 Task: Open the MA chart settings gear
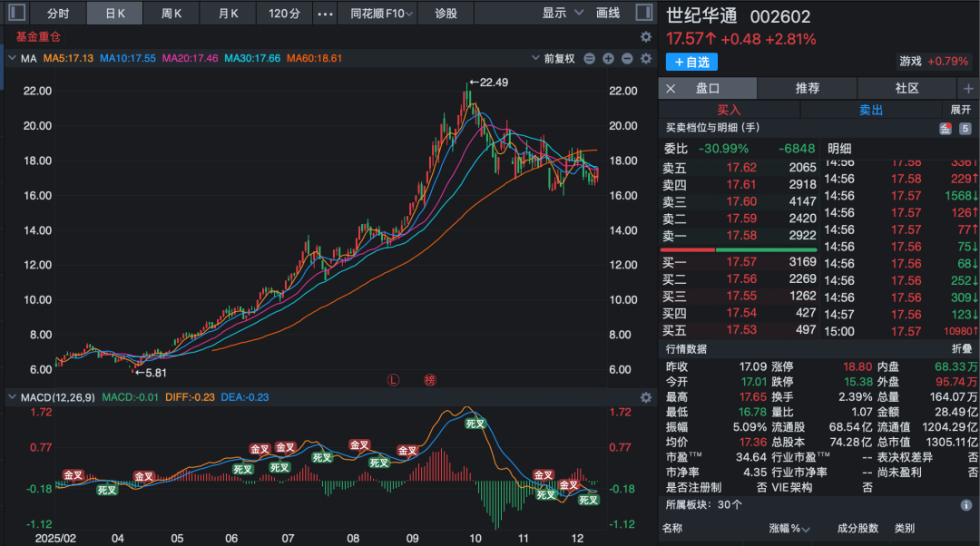[646, 59]
